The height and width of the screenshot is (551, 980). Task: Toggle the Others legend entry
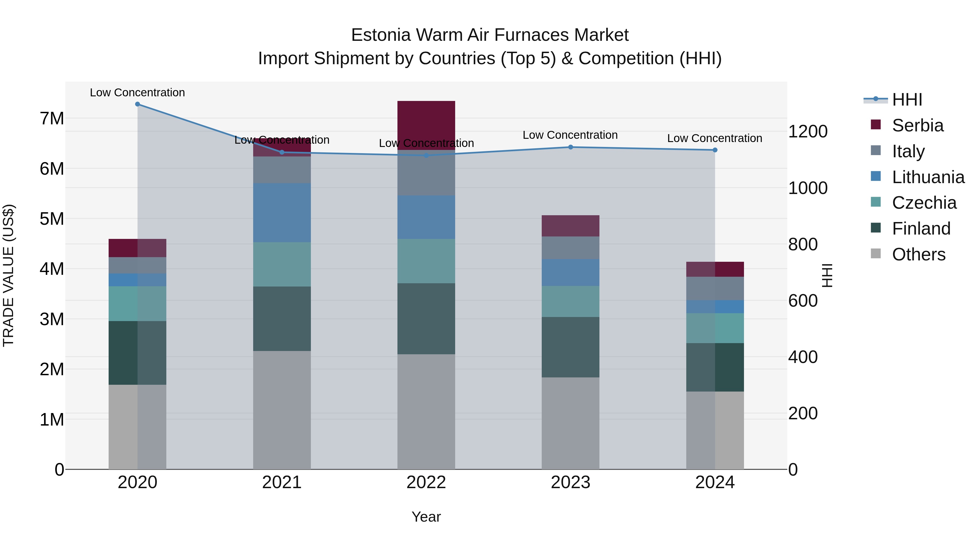coord(908,254)
